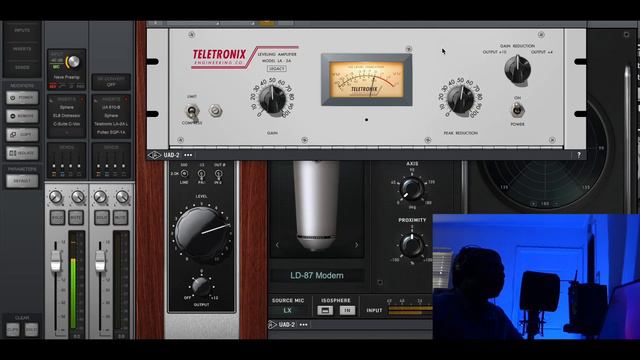Viewport: 640px width, 360px height.
Task: Open the Sphere insert on second channel
Action: (x=111, y=116)
